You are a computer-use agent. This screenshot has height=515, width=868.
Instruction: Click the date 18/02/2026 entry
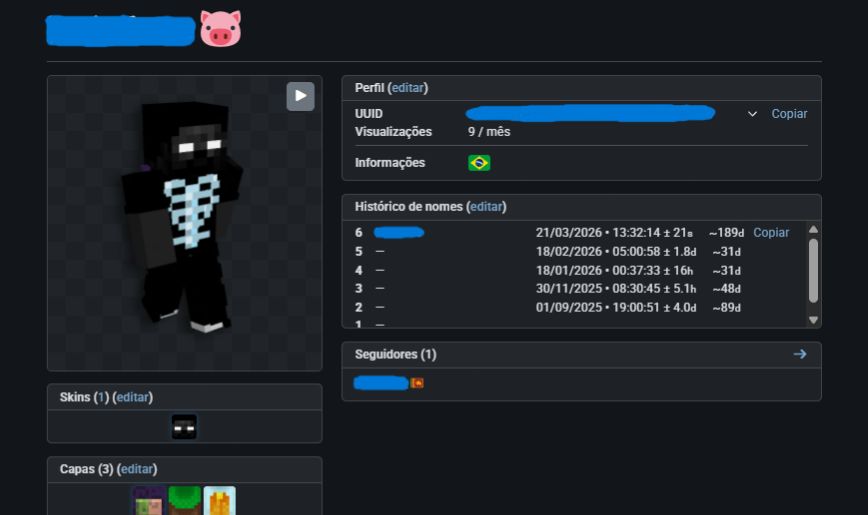(x=616, y=251)
